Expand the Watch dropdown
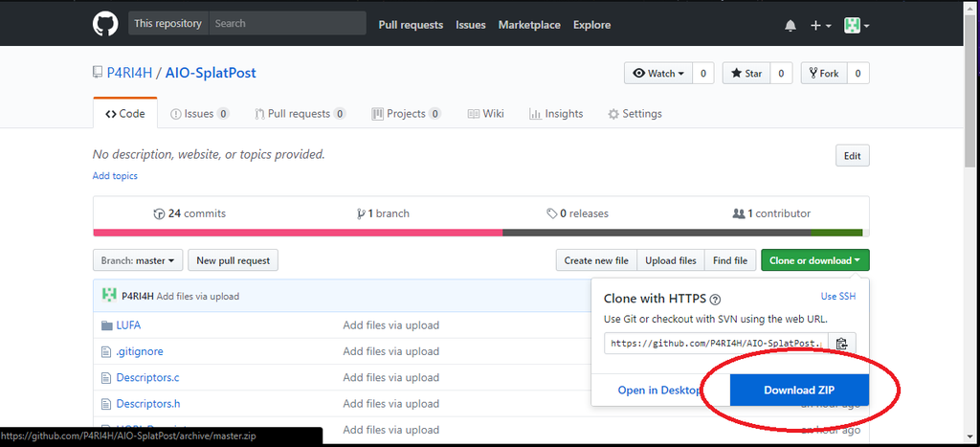980x447 pixels. pos(659,73)
